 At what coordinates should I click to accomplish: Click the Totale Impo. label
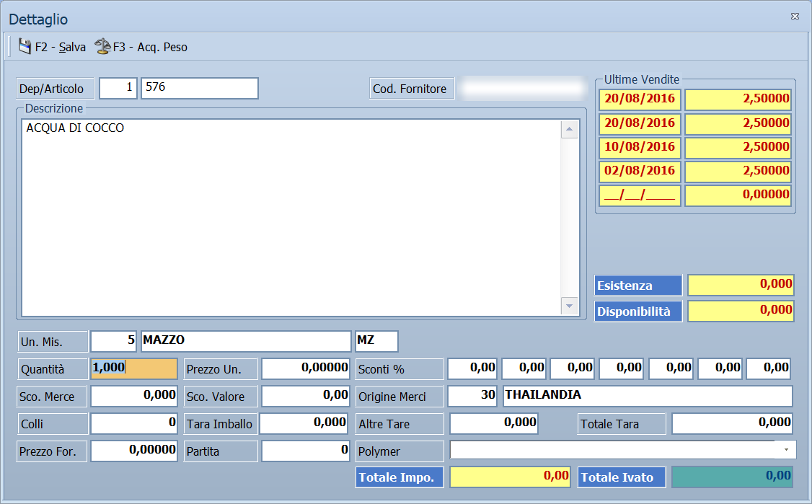400,477
